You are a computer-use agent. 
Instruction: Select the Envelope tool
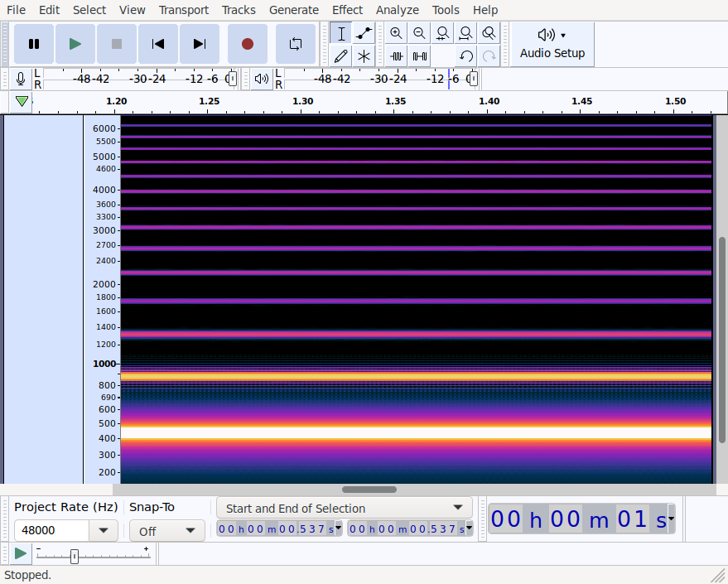[x=364, y=33]
